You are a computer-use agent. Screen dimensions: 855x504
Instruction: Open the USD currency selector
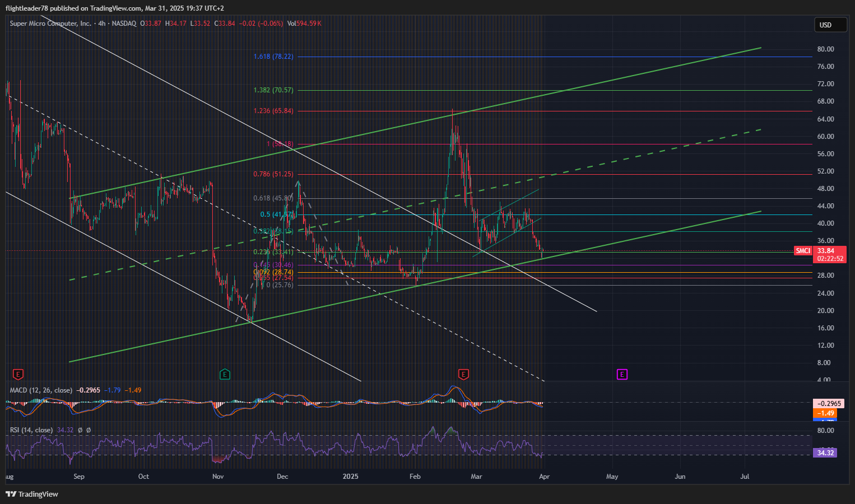coord(830,25)
